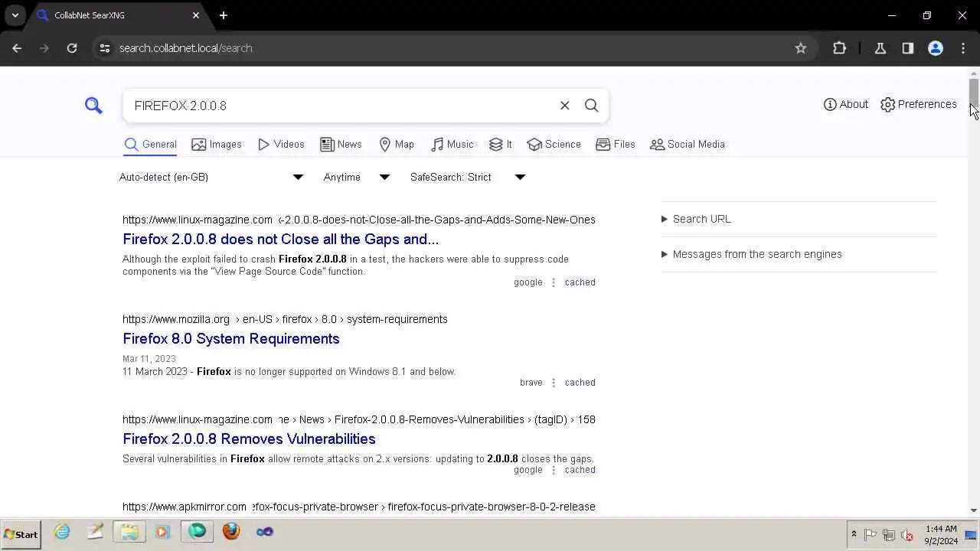
Task: Click the scrollbar down arrow
Action: 974,510
